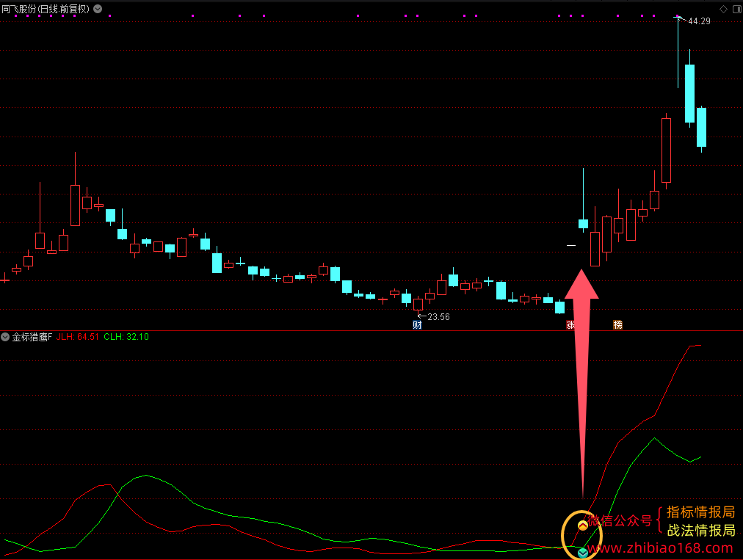Expand the 金标猎鹰F indicator dropdown arrow
This screenshot has height=560, width=743.
[x=5, y=337]
